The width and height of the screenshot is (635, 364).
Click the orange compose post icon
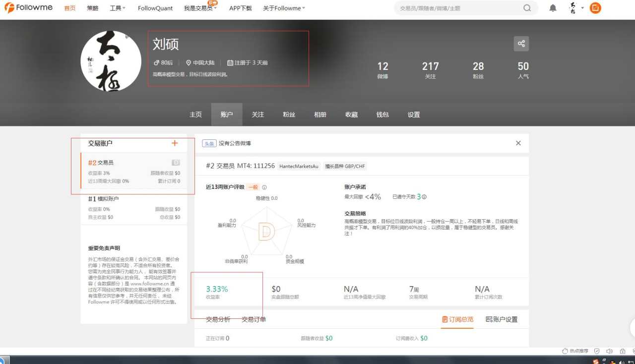tap(595, 8)
